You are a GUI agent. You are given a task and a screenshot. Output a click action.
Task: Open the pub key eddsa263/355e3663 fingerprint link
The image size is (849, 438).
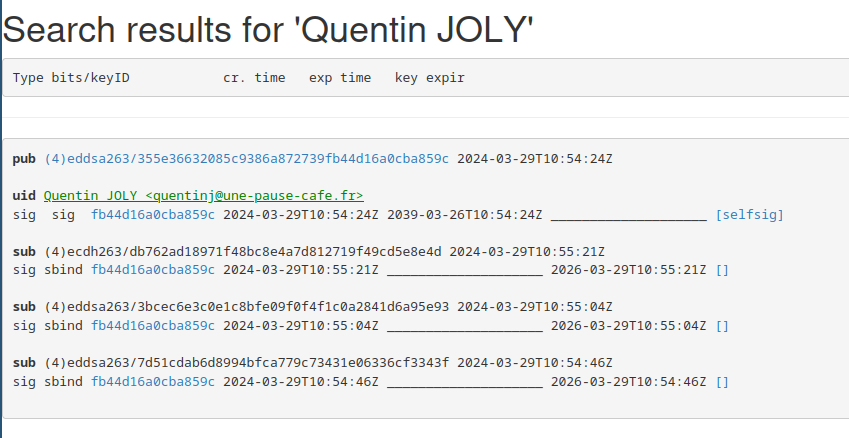246,159
